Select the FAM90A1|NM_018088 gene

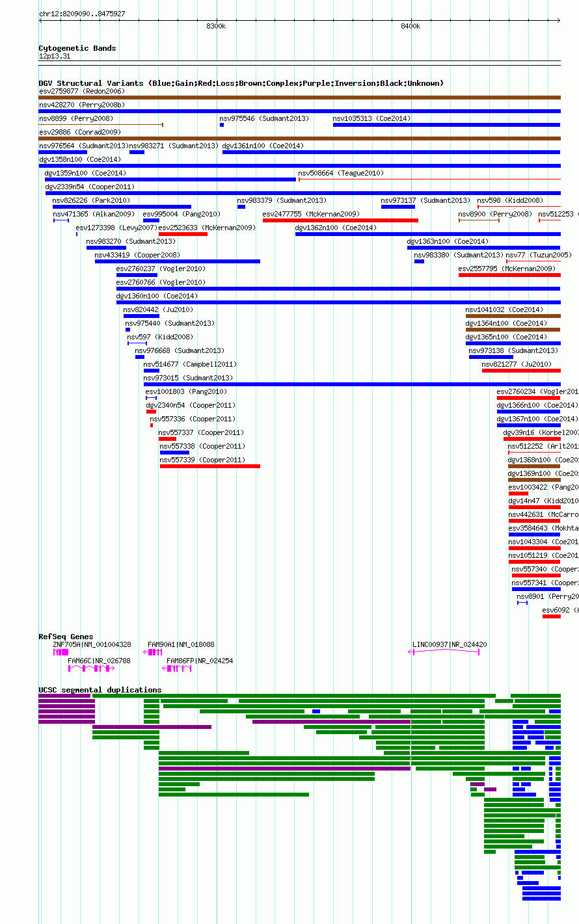tap(181, 644)
